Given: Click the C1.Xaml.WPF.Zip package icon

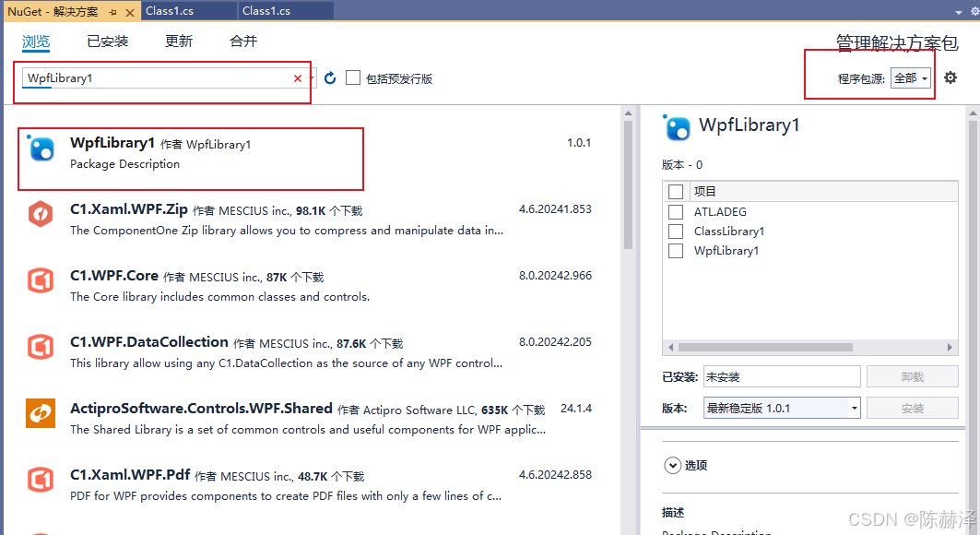Looking at the screenshot, I should pyautogui.click(x=41, y=214).
